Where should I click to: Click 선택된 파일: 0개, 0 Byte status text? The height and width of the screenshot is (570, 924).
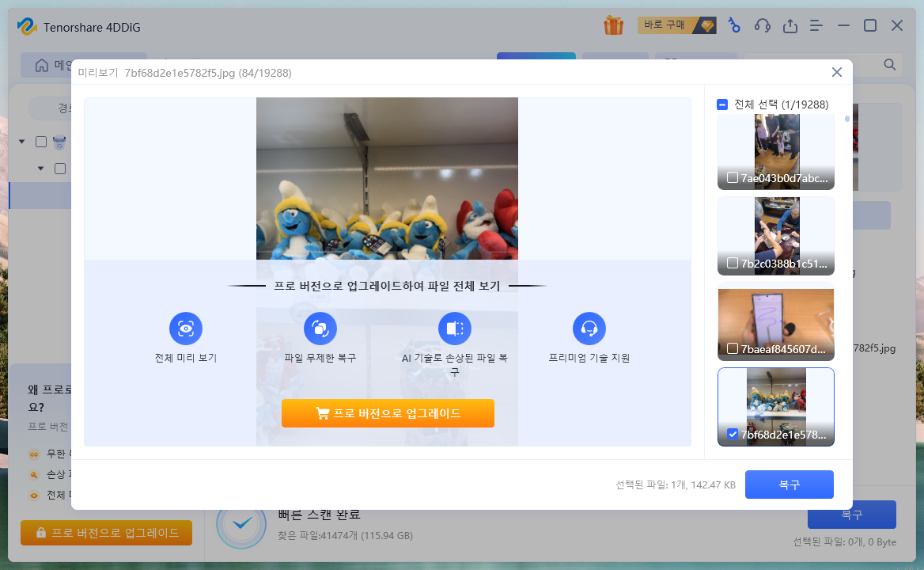844,541
